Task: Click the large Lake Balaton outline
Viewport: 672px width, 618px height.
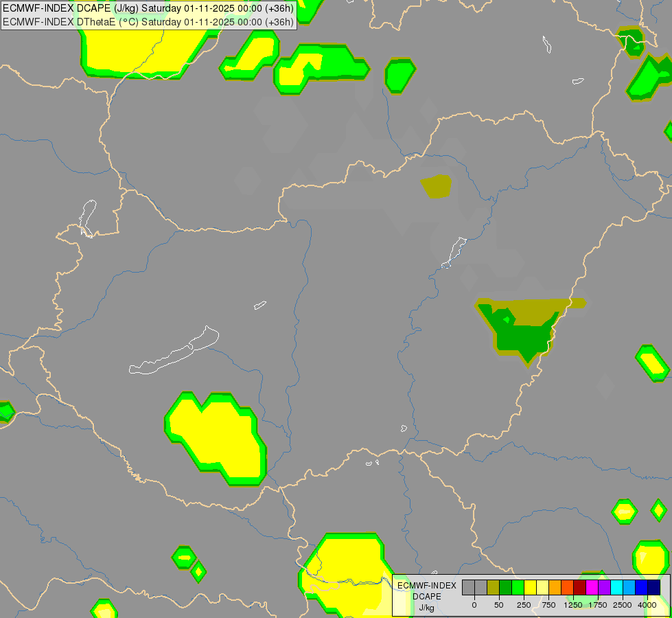Action: [174, 351]
